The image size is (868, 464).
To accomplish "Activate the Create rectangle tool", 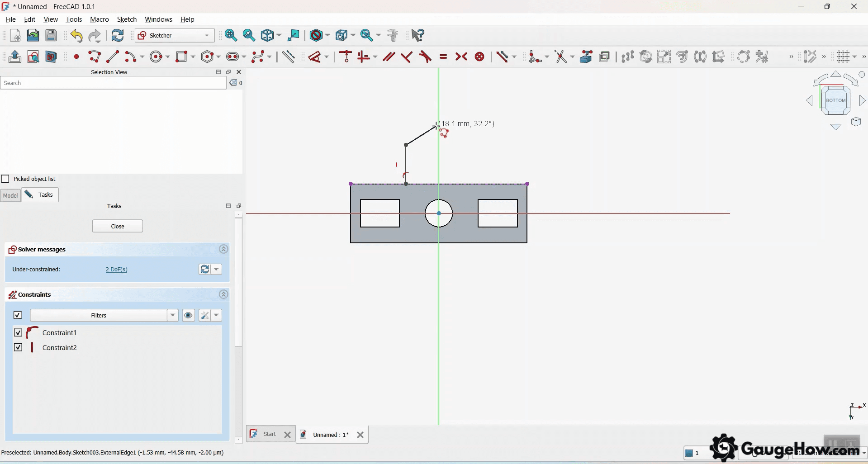I will point(182,57).
